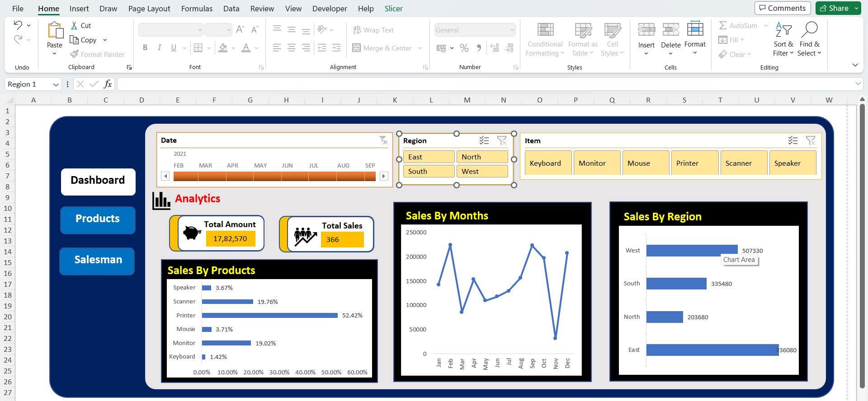This screenshot has width=868, height=401.
Task: Toggle Italic formatting
Action: point(159,47)
